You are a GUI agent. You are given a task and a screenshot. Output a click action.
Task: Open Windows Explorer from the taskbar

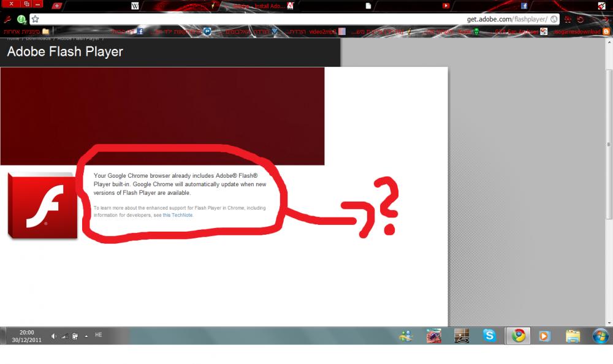[x=573, y=336]
